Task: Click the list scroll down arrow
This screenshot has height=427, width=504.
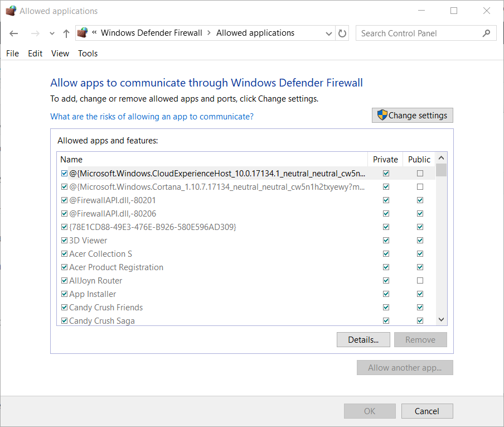Action: (x=441, y=320)
